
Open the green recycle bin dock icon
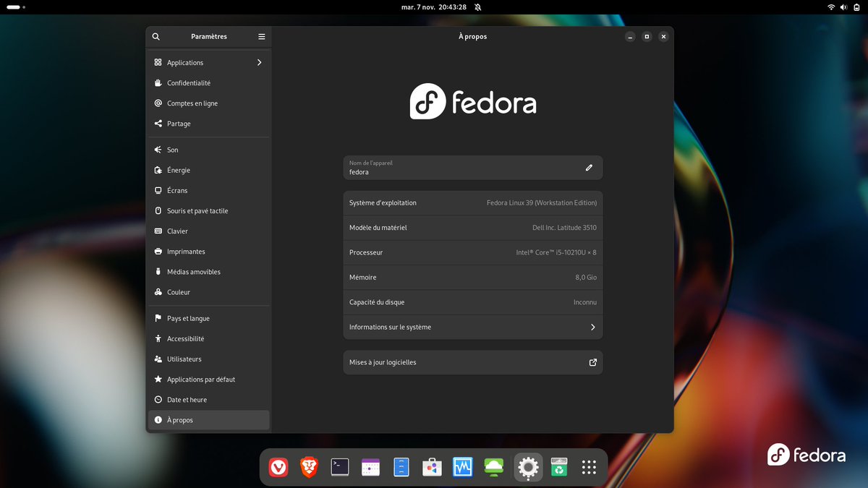(558, 468)
